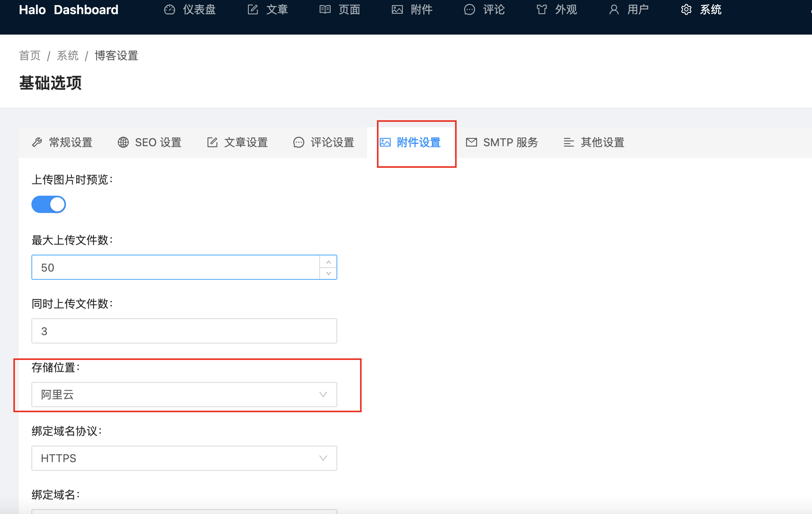Viewport: 812px width, 514px height.
Task: Click the pages book icon (页面)
Action: 325,10
